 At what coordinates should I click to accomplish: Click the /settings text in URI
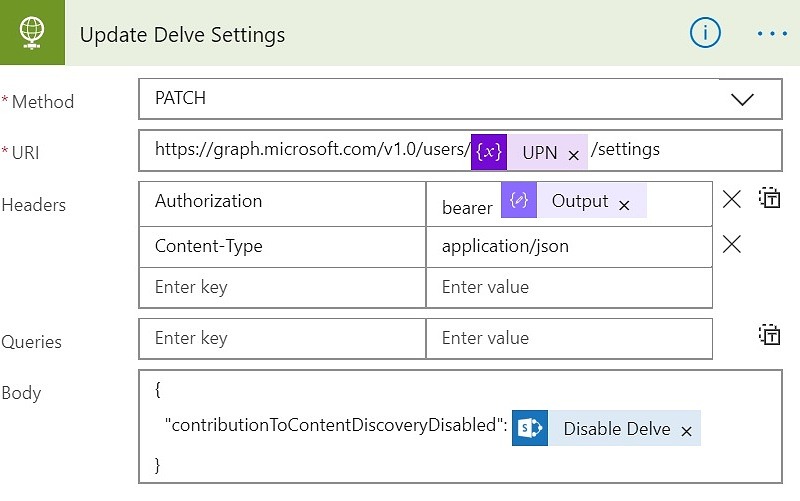626,149
